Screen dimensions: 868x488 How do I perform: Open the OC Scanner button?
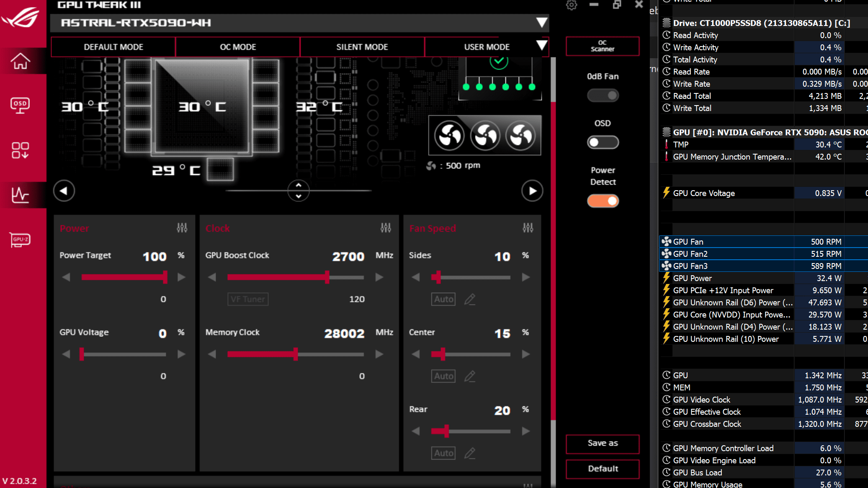603,46
